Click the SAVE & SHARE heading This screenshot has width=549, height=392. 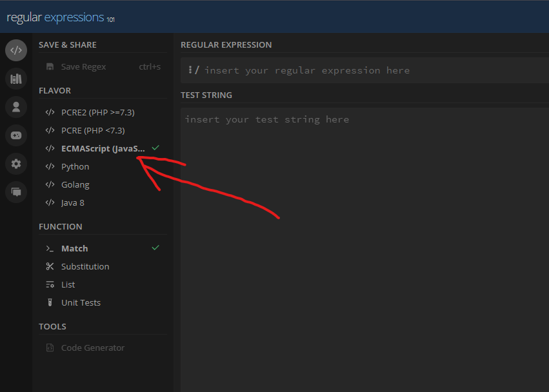click(x=68, y=44)
